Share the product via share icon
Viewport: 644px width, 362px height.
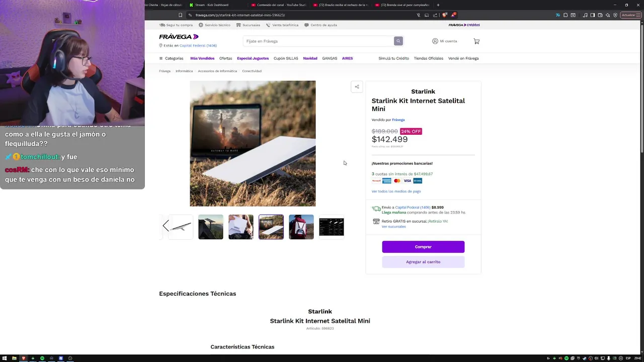(357, 87)
